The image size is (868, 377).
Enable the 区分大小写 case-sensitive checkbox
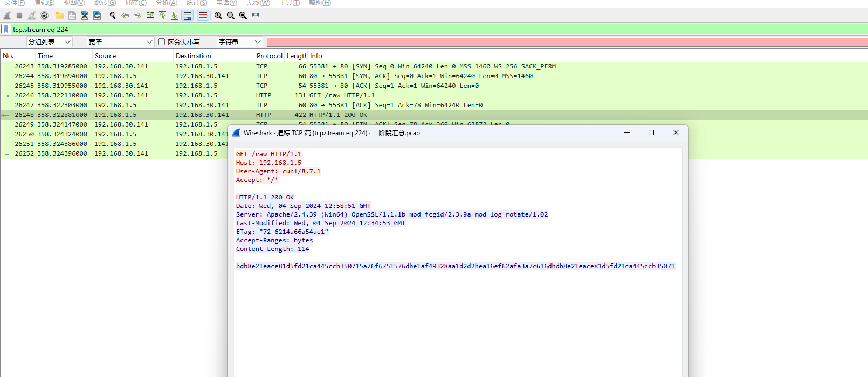161,42
